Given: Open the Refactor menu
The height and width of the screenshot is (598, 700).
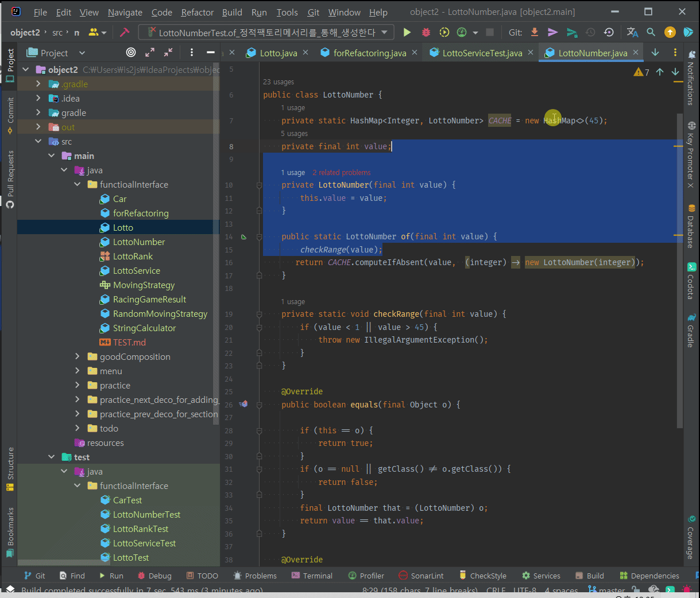Looking at the screenshot, I should [x=197, y=12].
